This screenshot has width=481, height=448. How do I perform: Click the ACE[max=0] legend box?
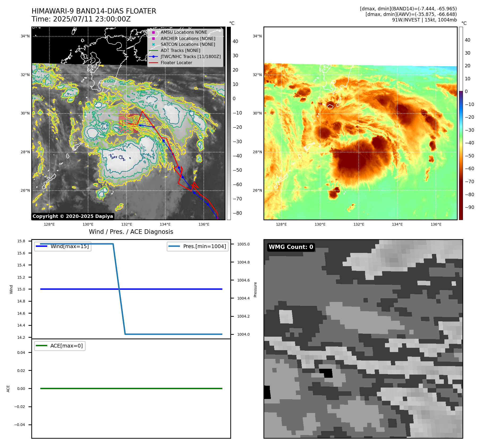[x=60, y=346]
